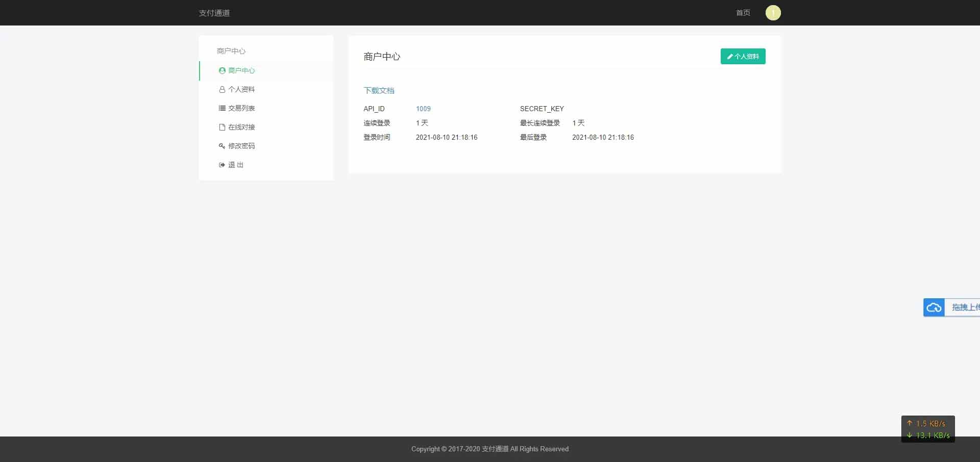Open 交易列表 from the sidebar
The width and height of the screenshot is (980, 462).
tap(241, 108)
